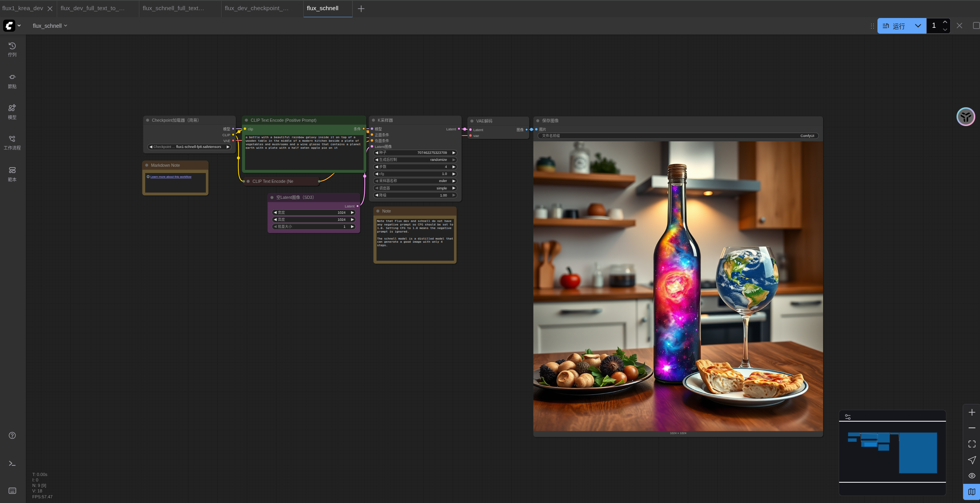
Task: Open the 生成后控制 randomize combo
Action: click(415, 160)
